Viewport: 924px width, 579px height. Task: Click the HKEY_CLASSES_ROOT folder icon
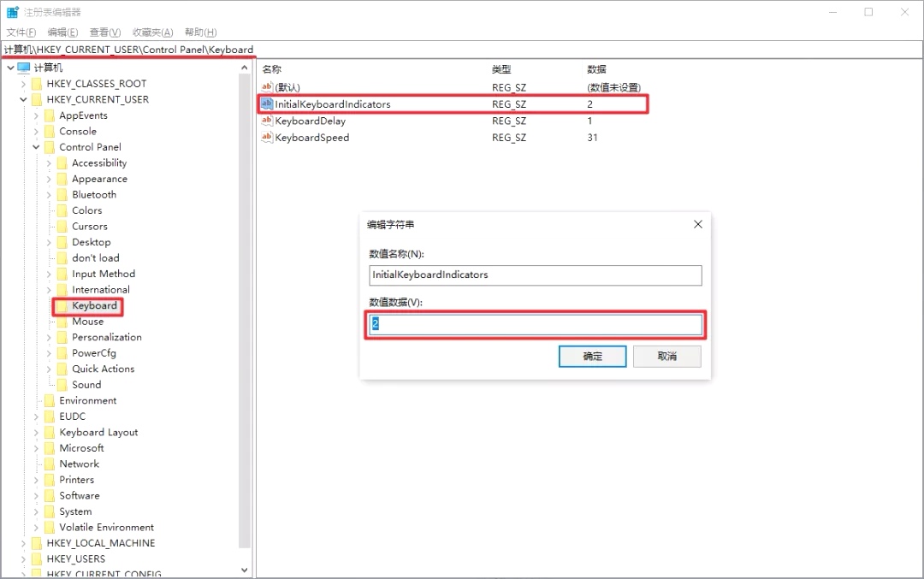37,84
